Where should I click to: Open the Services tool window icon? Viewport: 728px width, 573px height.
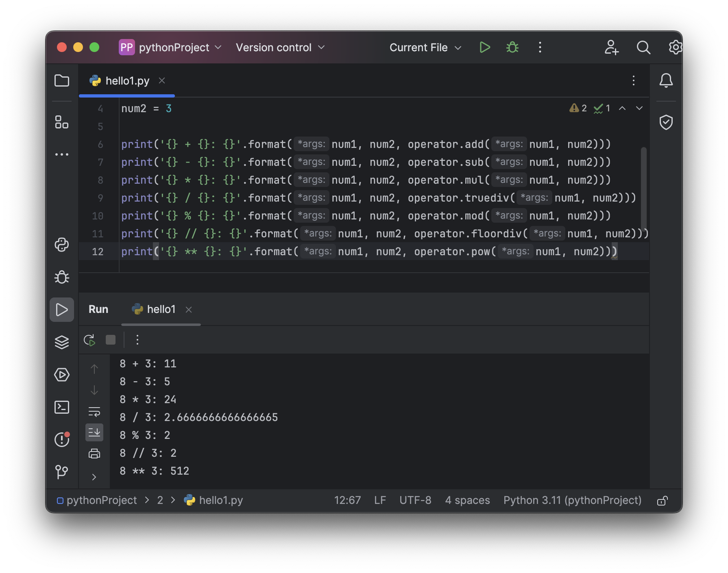(x=62, y=375)
